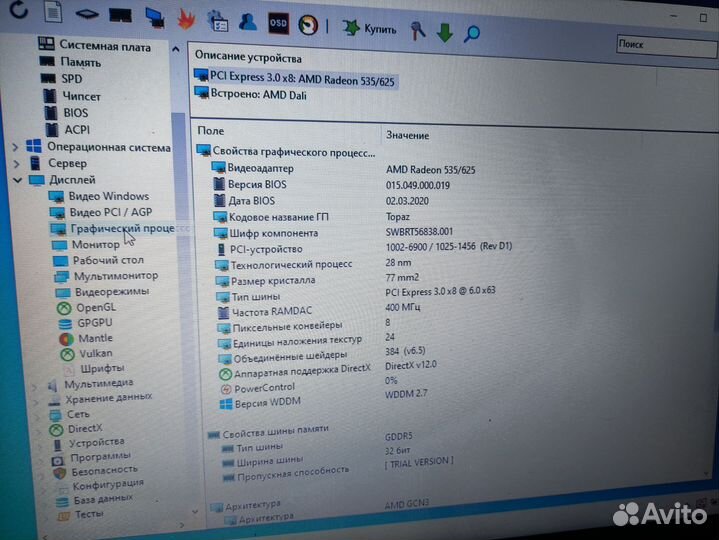719x540 pixels.
Task: Click the Купить (Buy) button
Action: [x=370, y=28]
